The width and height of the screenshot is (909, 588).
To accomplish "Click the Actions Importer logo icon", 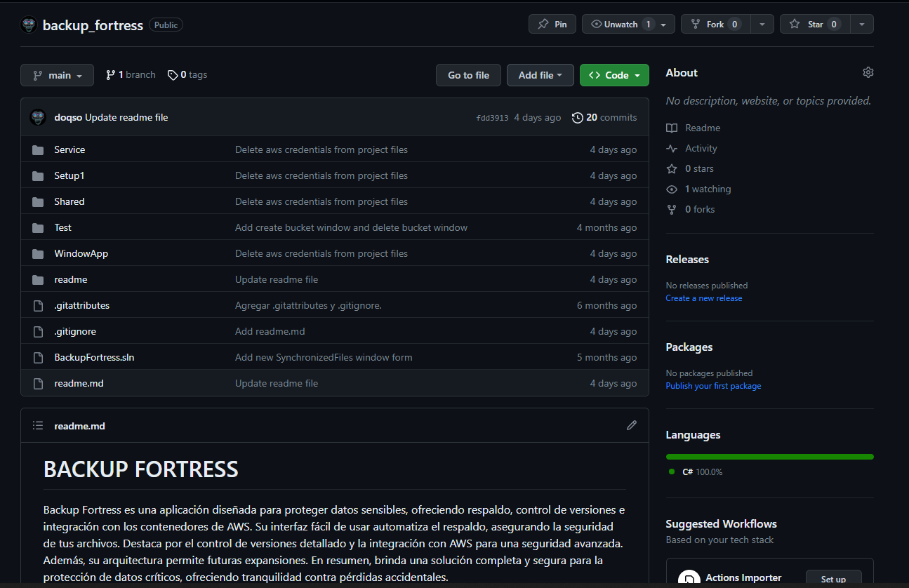I will [x=689, y=577].
